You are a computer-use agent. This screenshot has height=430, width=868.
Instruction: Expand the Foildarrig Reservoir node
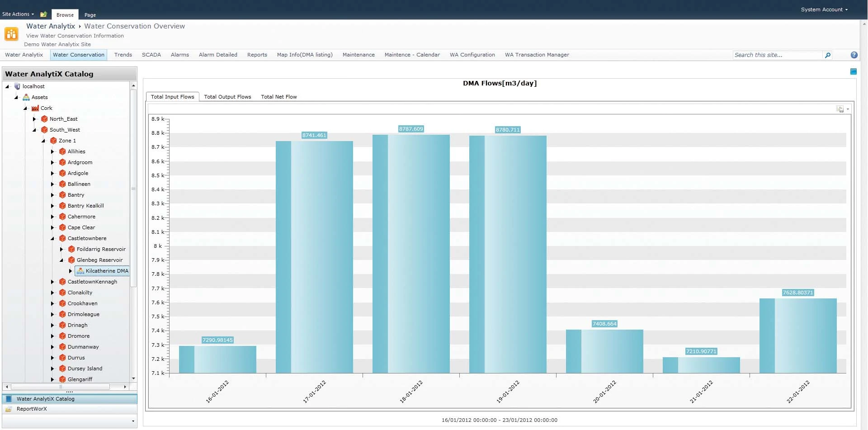pos(61,249)
